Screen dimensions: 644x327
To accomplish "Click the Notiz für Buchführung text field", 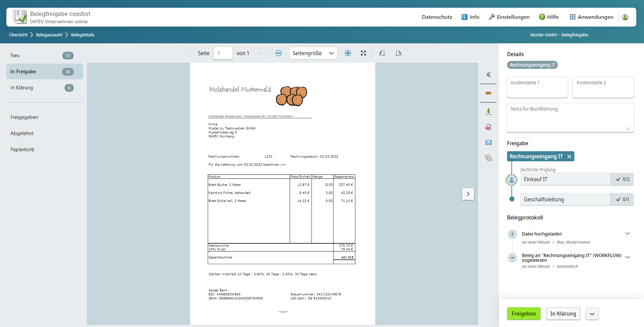I will click(570, 118).
